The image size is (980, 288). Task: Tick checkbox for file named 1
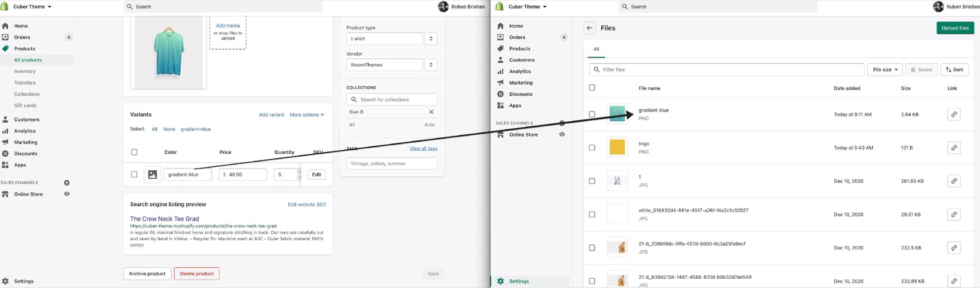click(x=592, y=181)
